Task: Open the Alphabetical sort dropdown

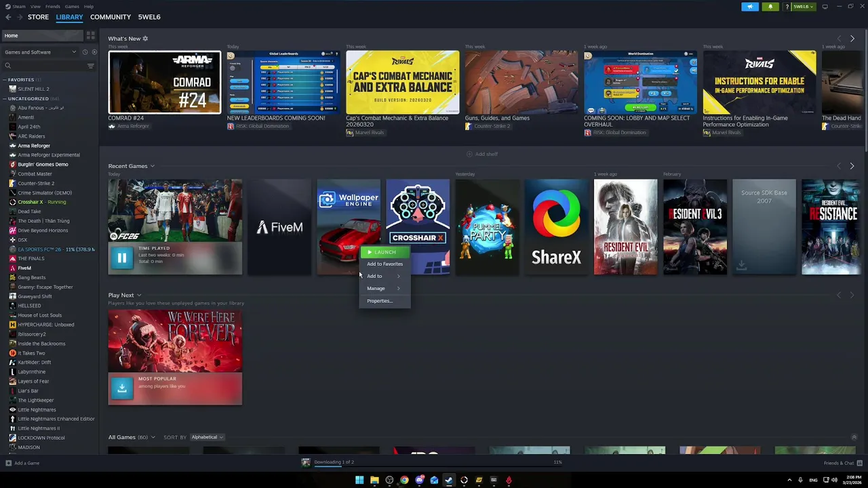Action: click(207, 437)
